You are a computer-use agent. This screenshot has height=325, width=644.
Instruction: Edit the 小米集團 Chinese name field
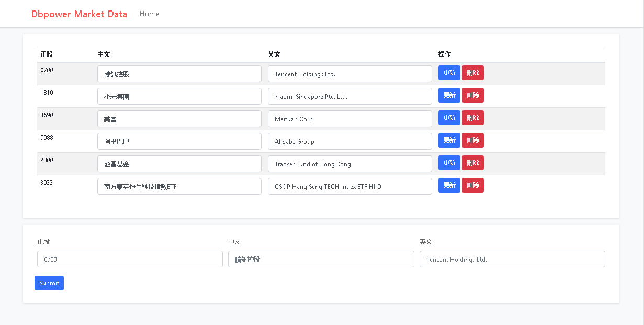tap(179, 96)
